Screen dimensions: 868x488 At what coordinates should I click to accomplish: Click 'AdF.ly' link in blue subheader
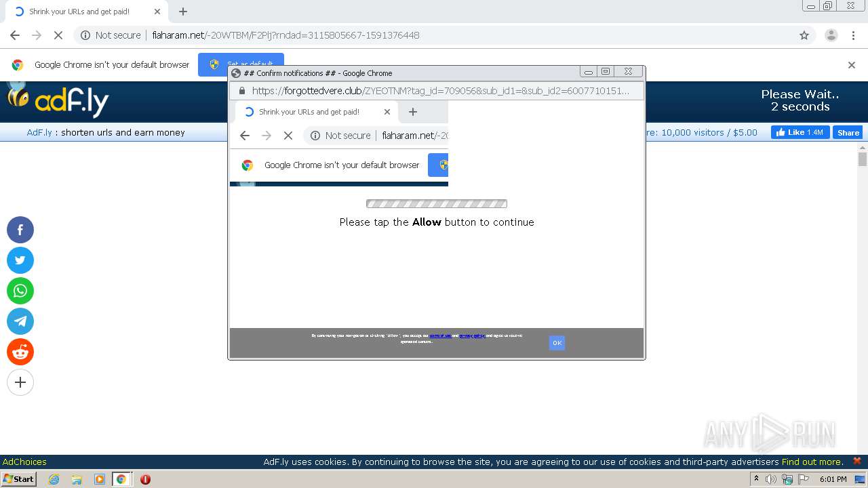tap(39, 133)
